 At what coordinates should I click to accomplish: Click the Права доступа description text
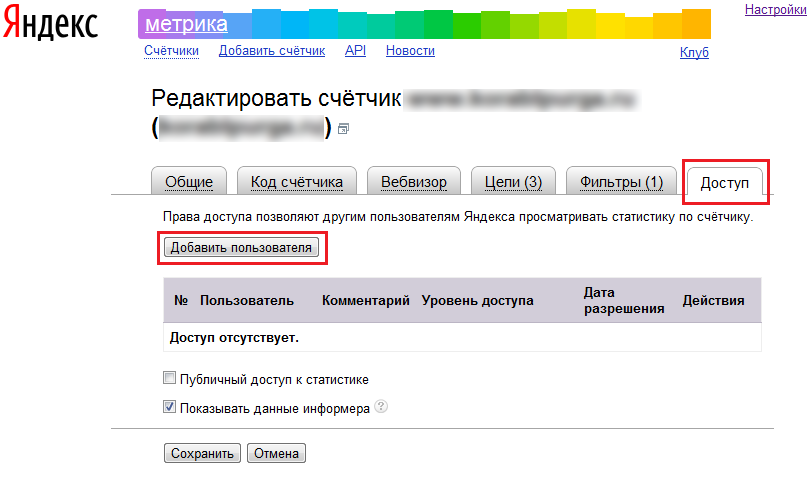tap(458, 217)
